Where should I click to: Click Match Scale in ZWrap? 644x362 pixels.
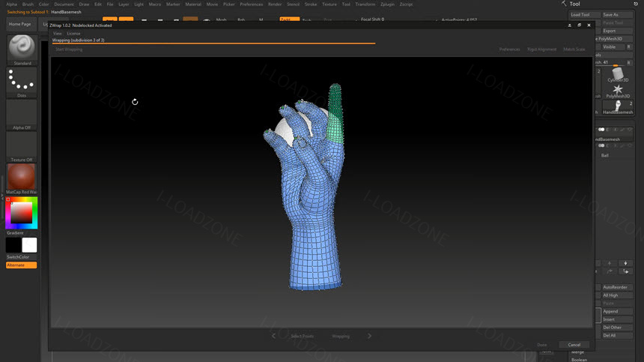[x=574, y=49]
